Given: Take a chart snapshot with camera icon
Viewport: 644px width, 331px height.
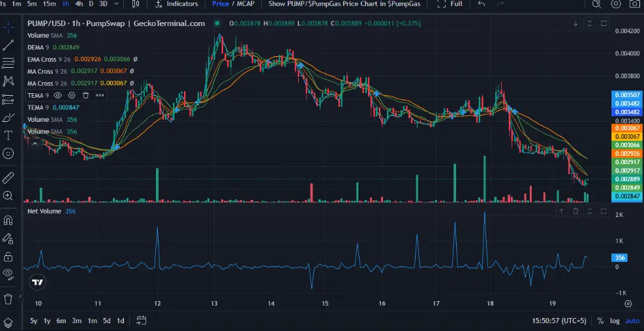Looking at the screenshot, I should tap(635, 4).
